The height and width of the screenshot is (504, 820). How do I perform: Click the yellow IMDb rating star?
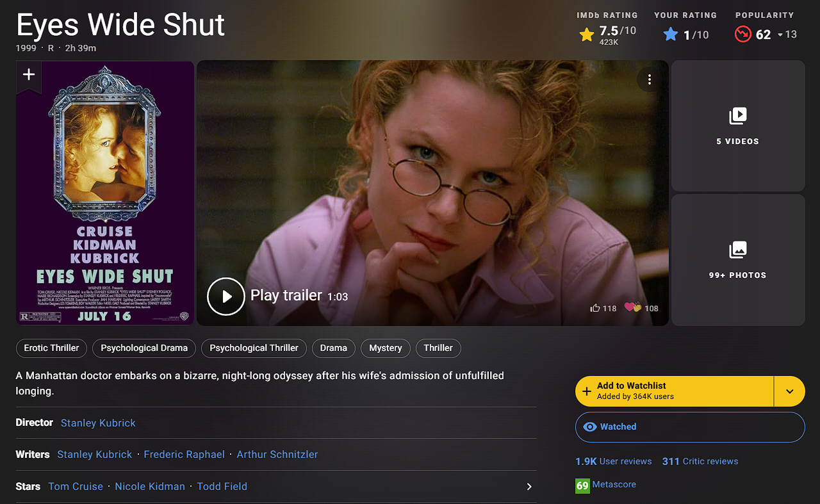(x=587, y=35)
